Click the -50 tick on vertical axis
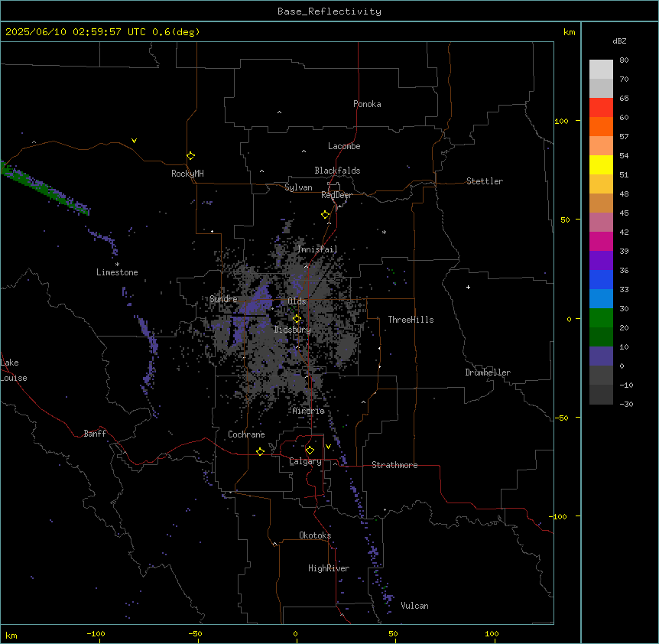This screenshot has height=644, width=659. tap(561, 418)
